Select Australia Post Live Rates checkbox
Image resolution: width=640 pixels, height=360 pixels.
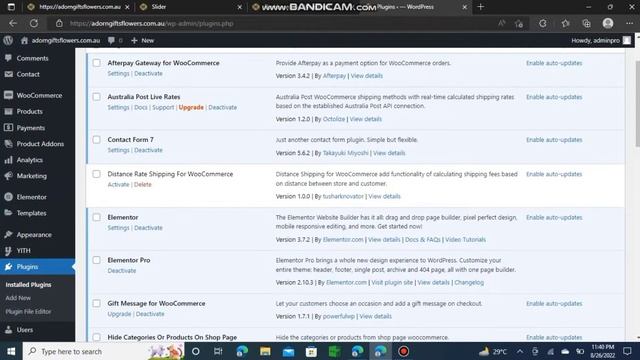point(96,97)
